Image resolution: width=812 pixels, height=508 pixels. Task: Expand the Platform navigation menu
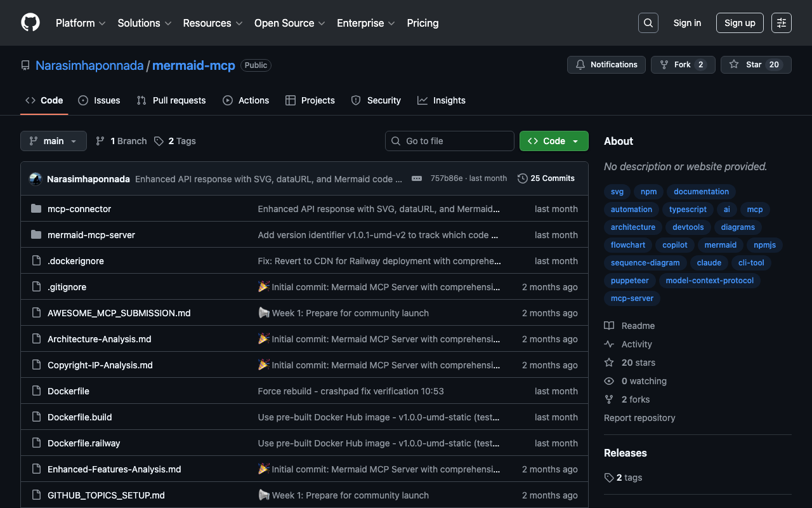(81, 23)
